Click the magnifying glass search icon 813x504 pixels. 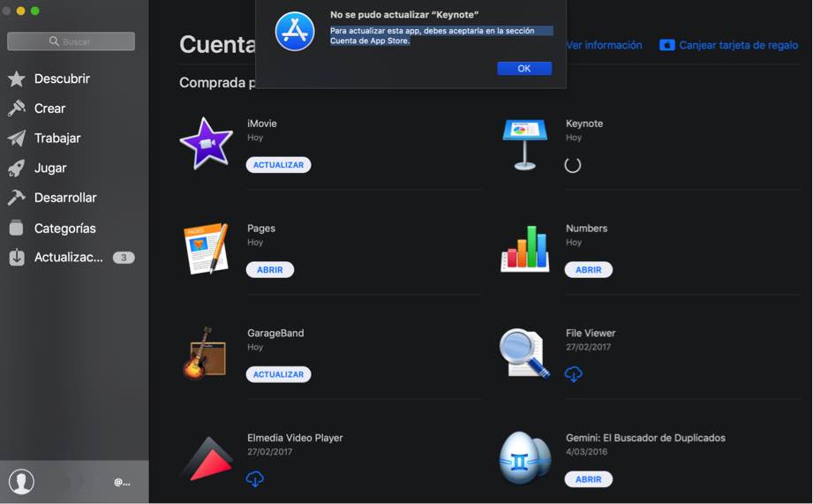click(x=54, y=41)
